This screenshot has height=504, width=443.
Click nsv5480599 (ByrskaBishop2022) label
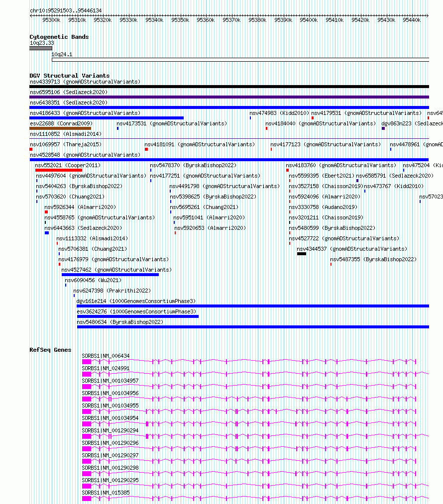(332, 228)
